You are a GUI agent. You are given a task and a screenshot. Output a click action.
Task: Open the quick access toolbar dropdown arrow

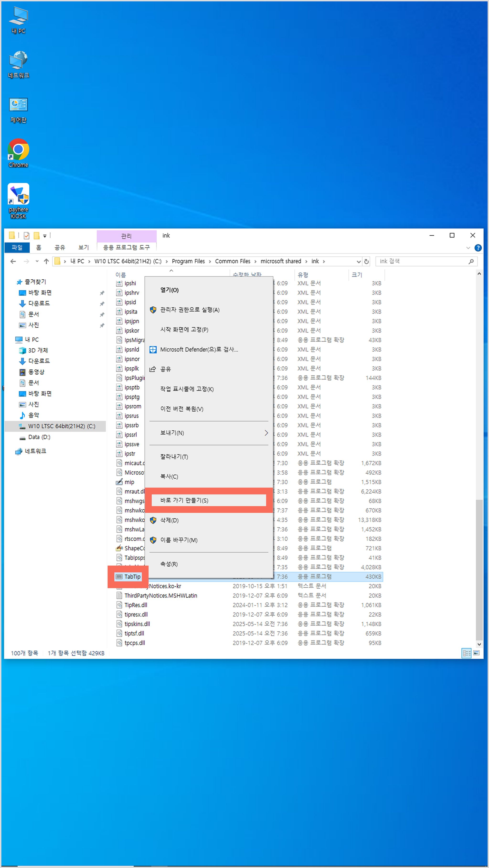pyautogui.click(x=45, y=236)
